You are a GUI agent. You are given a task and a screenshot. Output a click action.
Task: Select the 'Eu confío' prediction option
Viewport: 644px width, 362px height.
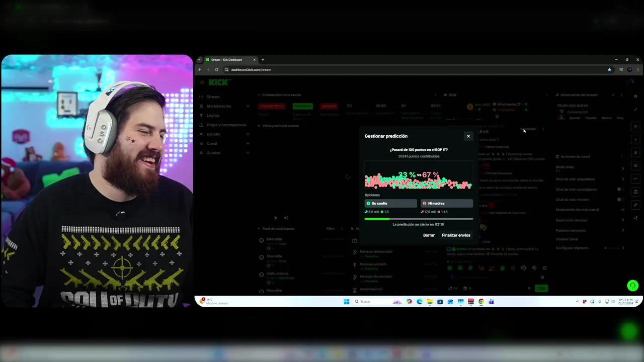[x=391, y=203]
